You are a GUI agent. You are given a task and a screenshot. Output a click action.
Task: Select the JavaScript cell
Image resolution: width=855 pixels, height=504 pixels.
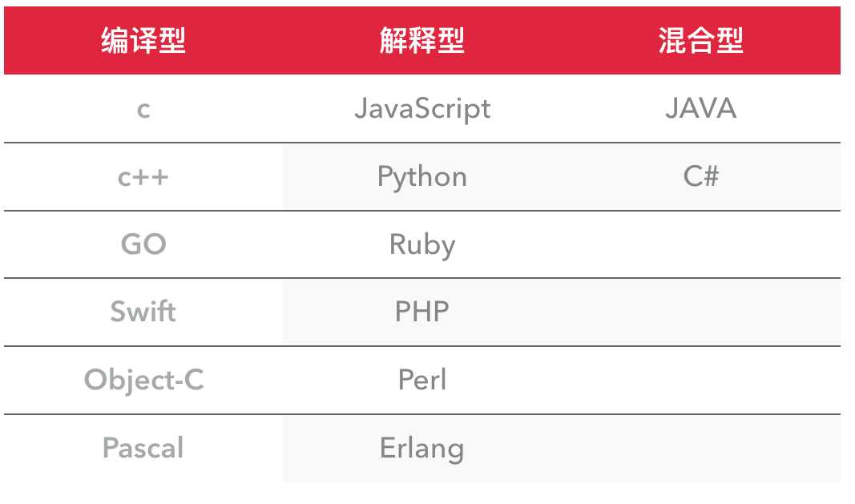coord(421,108)
